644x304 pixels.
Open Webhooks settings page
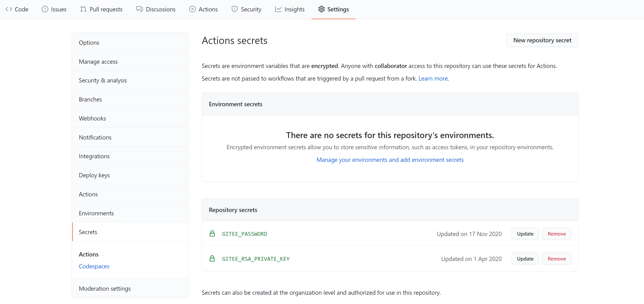coord(92,118)
